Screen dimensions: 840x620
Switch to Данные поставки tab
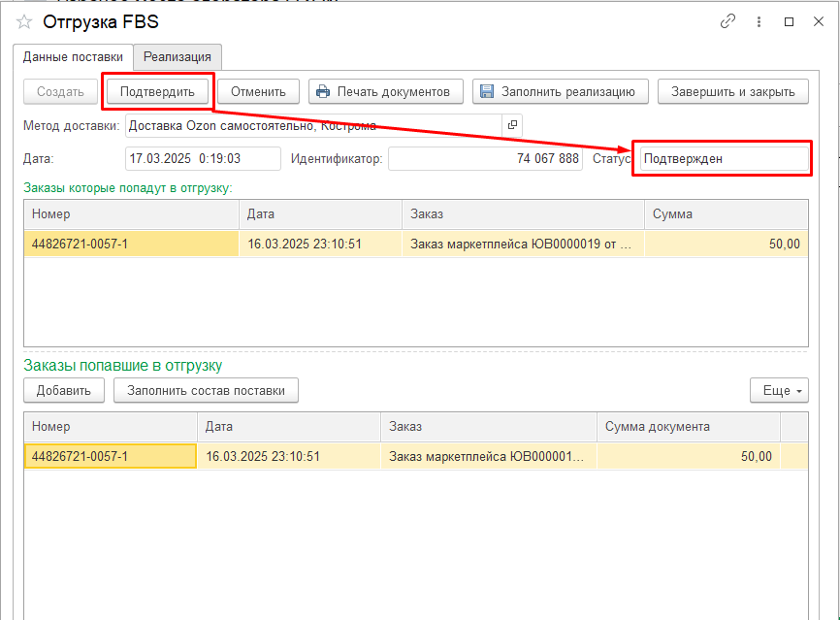click(73, 57)
